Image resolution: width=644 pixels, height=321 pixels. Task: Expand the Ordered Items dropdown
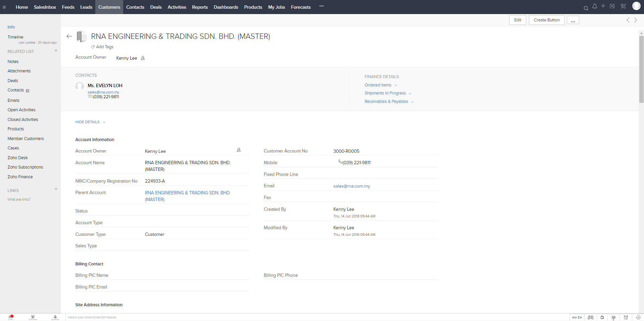381,85
